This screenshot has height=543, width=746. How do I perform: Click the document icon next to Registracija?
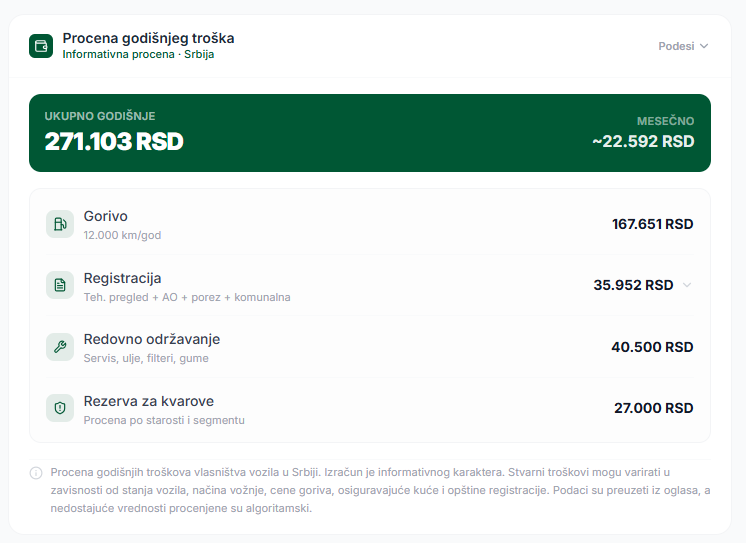coord(60,285)
